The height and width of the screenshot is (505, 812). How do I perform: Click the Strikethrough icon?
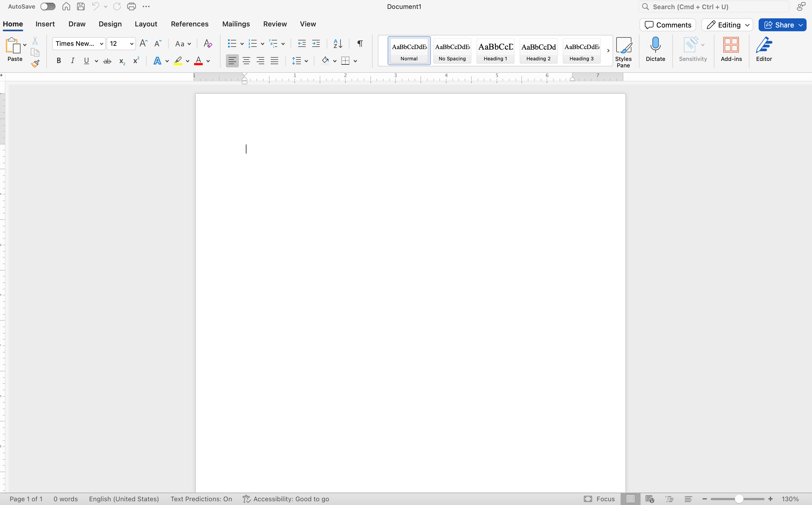point(107,61)
